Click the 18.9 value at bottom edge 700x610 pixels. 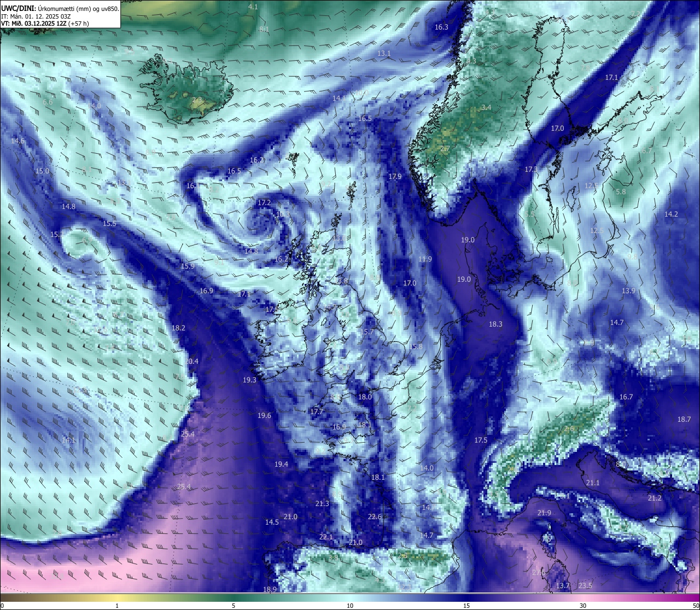270,589
